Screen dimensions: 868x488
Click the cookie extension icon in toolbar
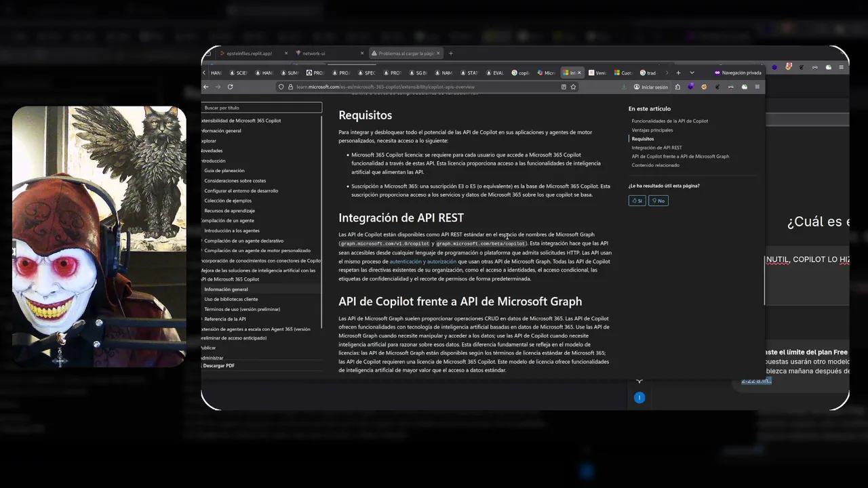pos(704,87)
